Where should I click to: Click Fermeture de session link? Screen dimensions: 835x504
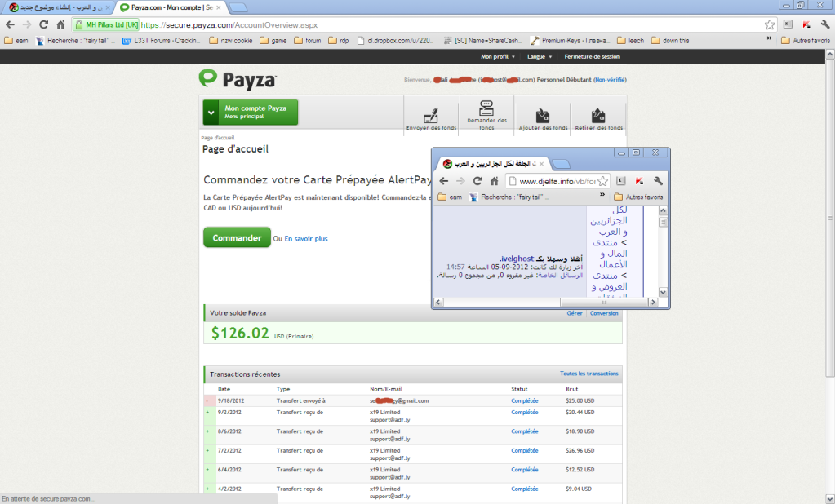592,56
